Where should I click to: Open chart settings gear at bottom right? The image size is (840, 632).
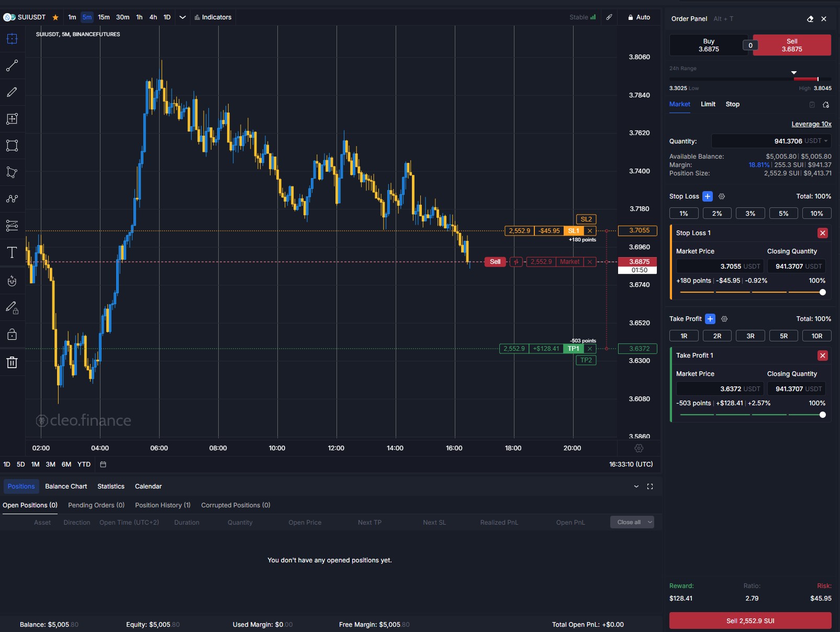(x=639, y=448)
